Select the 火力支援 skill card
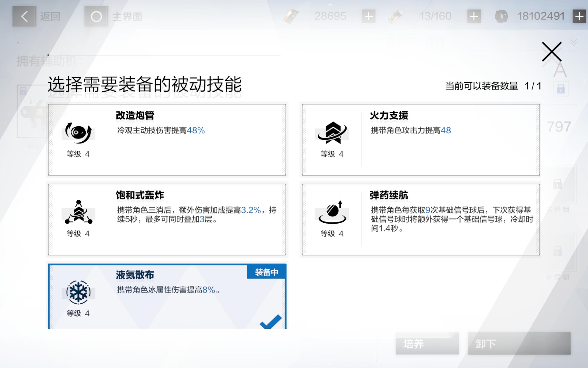The image size is (588, 368). (x=421, y=140)
